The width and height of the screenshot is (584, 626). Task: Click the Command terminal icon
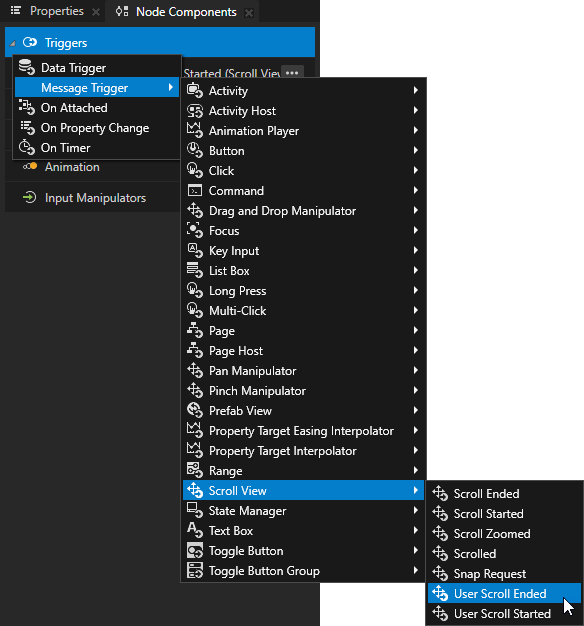[195, 190]
